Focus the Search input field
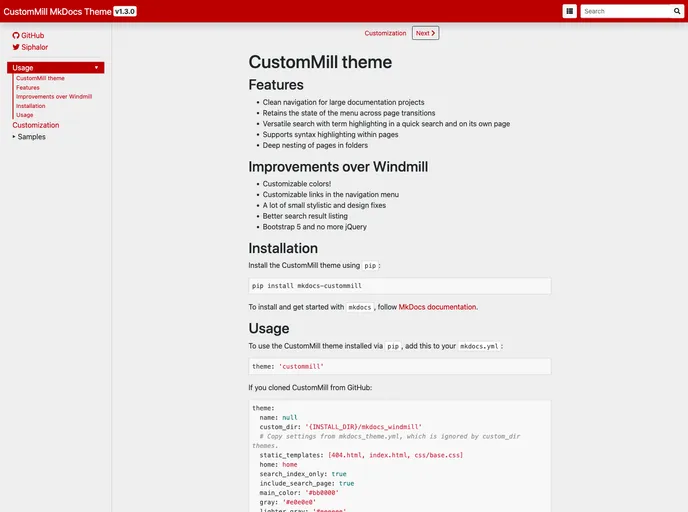The image size is (688, 512). (x=627, y=11)
